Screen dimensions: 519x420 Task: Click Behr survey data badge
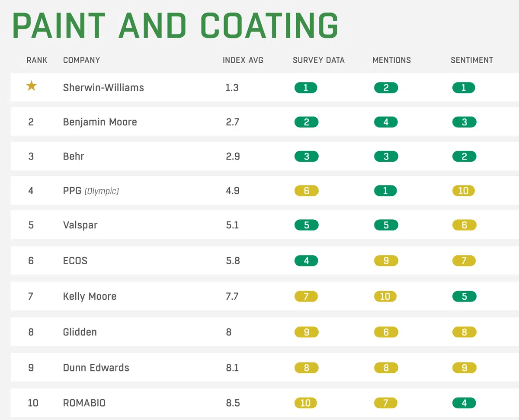pos(306,156)
